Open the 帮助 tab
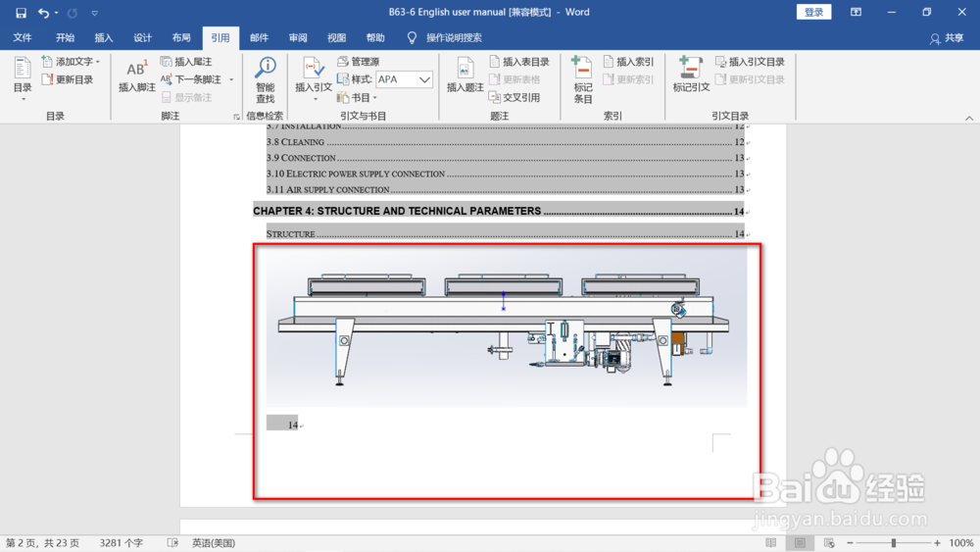 (375, 37)
